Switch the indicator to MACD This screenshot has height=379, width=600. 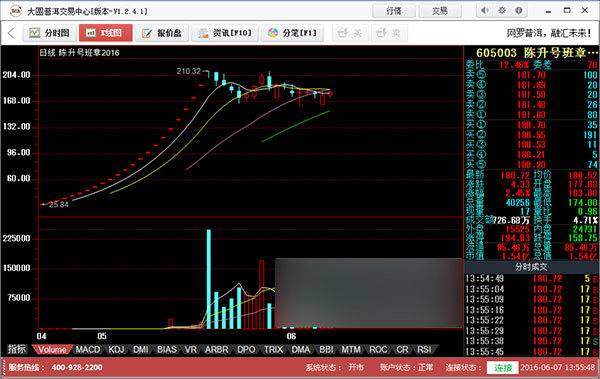point(88,350)
